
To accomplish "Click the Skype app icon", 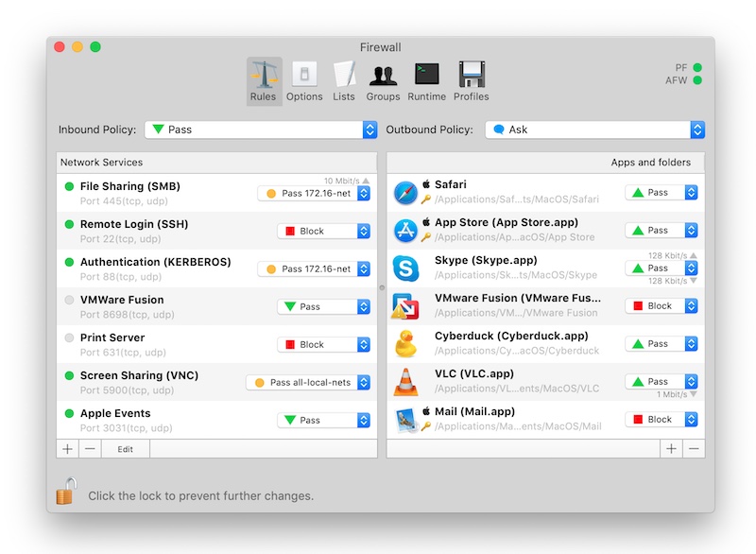I will click(405, 268).
